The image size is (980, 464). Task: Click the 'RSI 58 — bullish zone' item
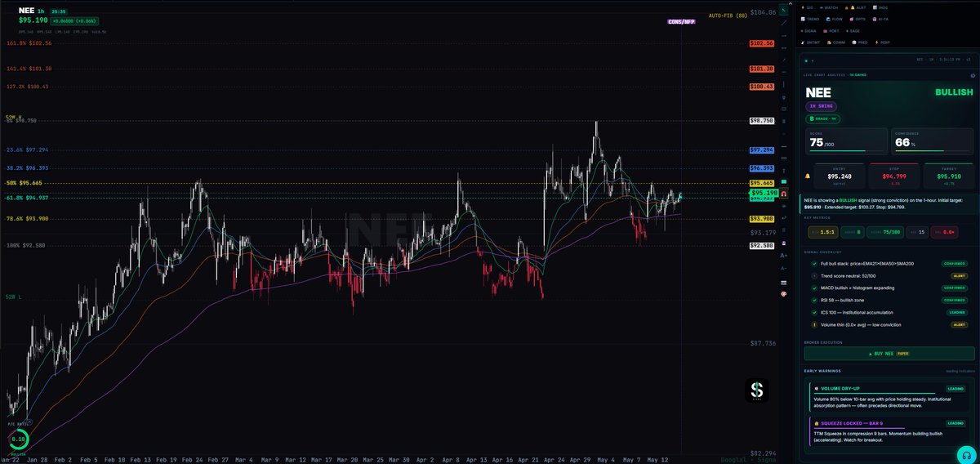coord(889,300)
